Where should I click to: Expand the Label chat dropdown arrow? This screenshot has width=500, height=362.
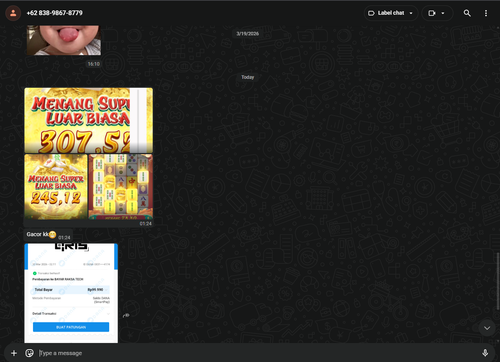click(x=411, y=13)
